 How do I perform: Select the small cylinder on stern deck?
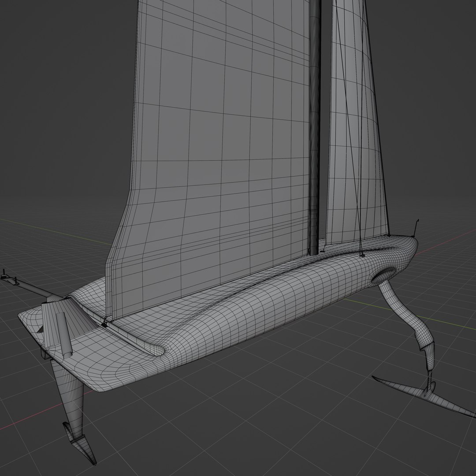click(64, 334)
